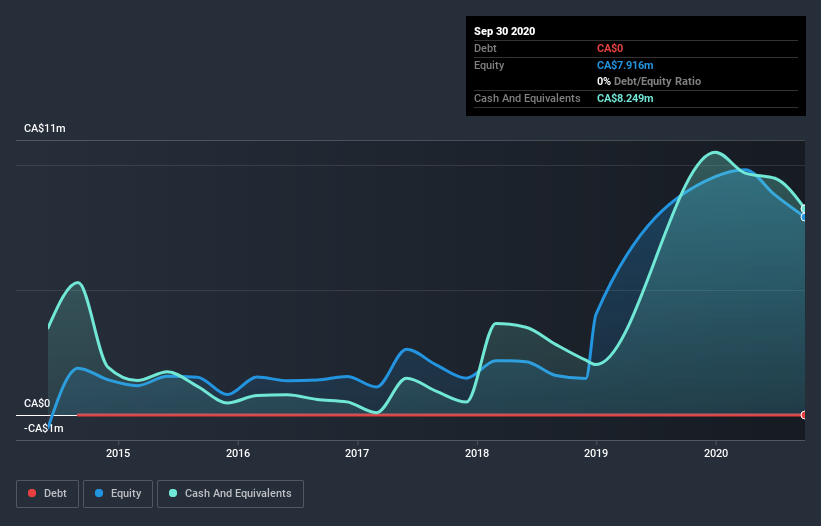Click the 2015 x-axis label

tap(118, 453)
